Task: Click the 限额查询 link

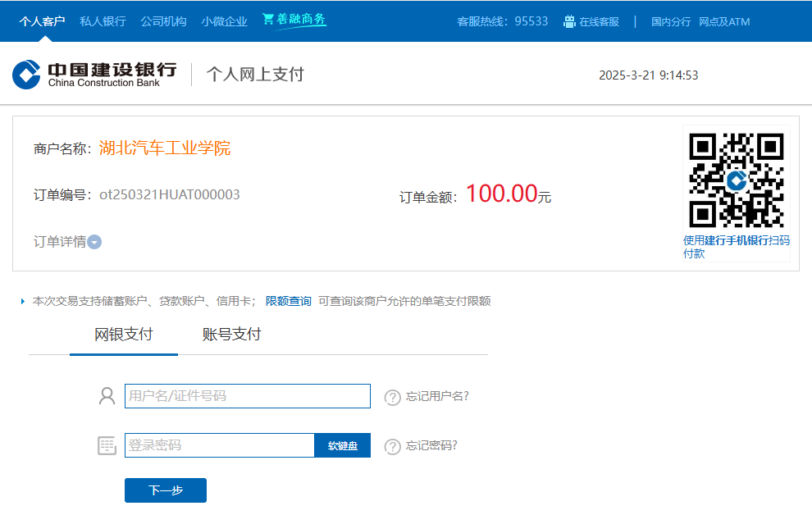Action: tap(289, 301)
